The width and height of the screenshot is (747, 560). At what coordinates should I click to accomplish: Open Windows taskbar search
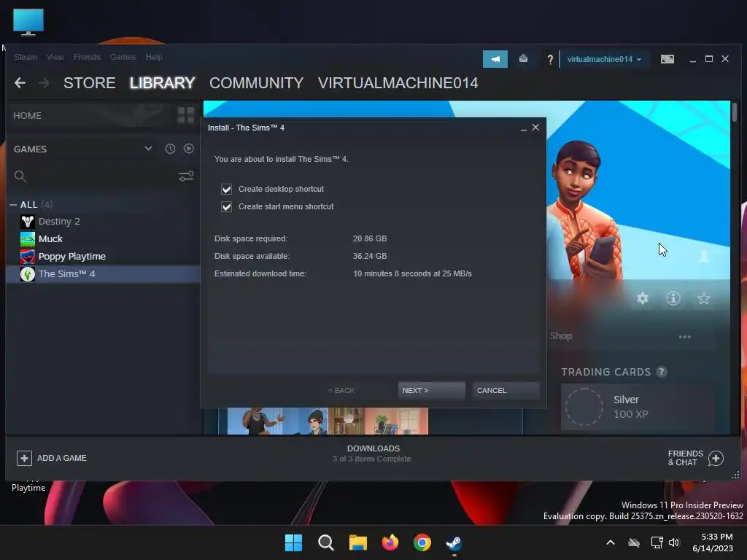(326, 542)
